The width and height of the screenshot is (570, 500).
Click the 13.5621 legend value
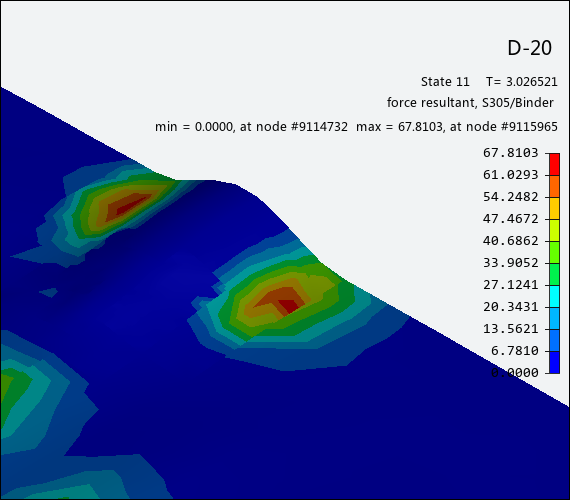pos(510,329)
